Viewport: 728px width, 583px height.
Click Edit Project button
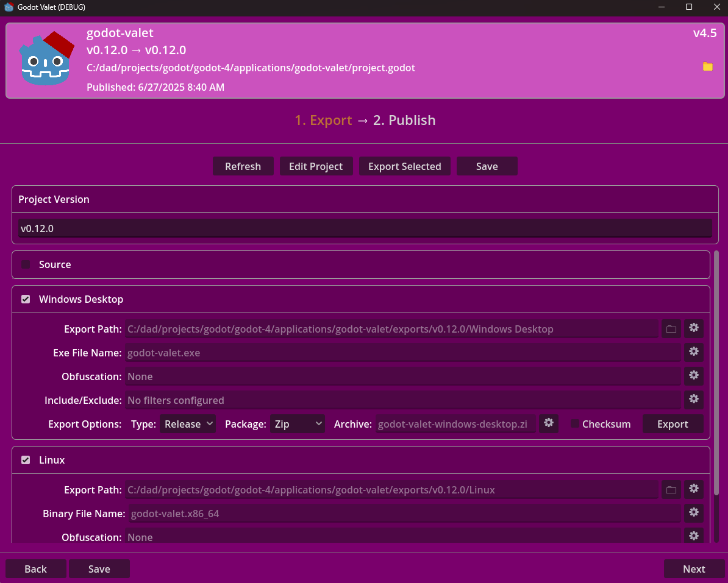(x=316, y=166)
